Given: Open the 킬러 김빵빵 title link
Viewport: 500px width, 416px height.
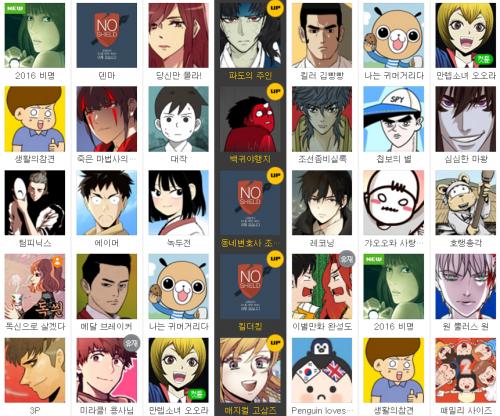Looking at the screenshot, I should pos(322,76).
